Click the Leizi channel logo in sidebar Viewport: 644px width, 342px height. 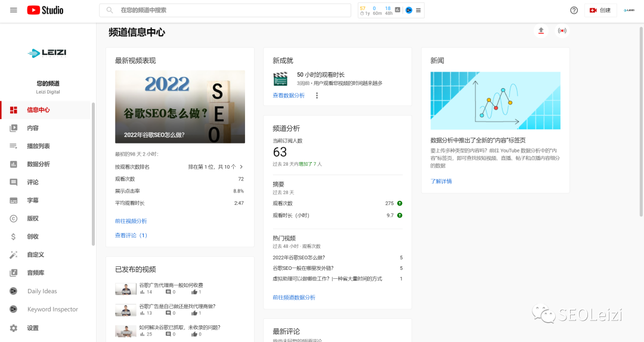click(48, 52)
